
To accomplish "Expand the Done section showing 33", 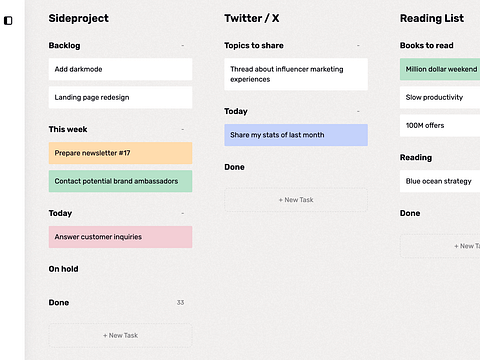I will coord(180,303).
